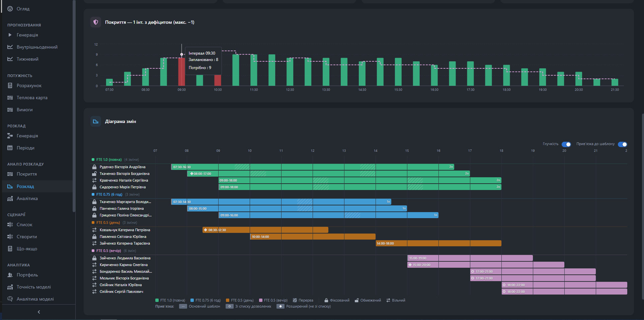The height and width of the screenshot is (320, 644).
Task: Click the lock icon for Руденко Вікторія Андріївна
Action: (94, 167)
